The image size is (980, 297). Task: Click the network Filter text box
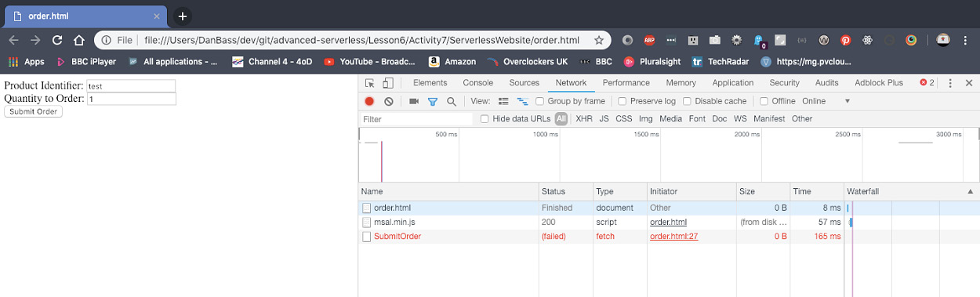point(416,119)
